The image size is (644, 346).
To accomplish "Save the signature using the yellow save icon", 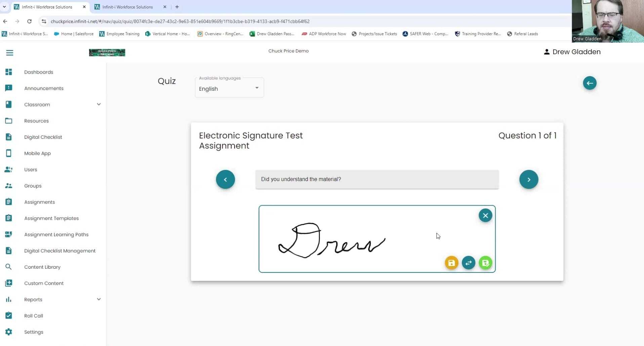I will 451,263.
